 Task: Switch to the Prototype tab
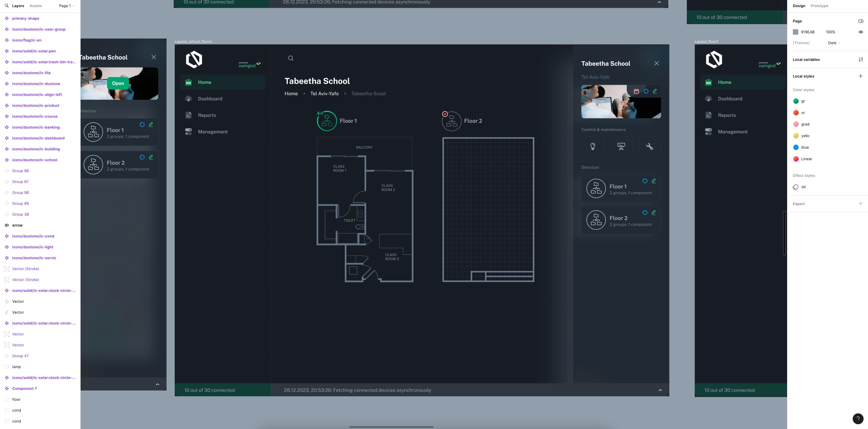pyautogui.click(x=819, y=6)
